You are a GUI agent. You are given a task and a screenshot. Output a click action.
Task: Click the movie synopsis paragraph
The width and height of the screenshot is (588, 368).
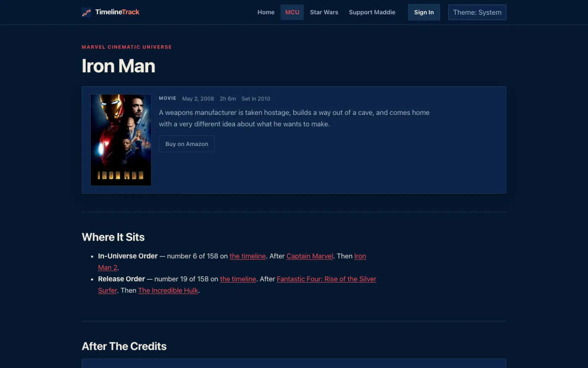point(294,118)
